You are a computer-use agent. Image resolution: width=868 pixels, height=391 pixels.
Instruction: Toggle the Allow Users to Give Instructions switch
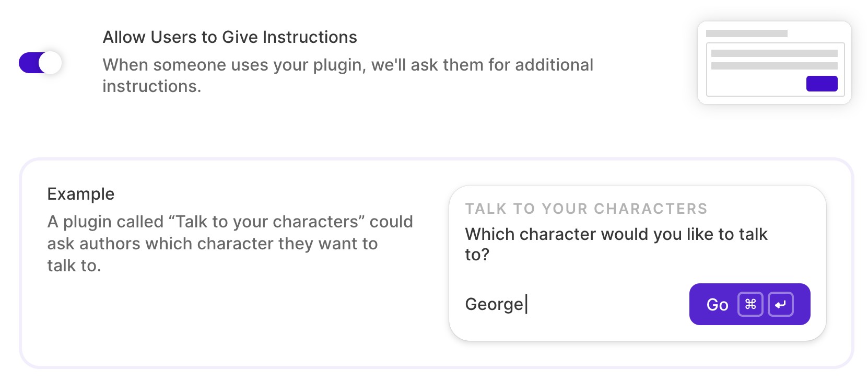(x=40, y=63)
